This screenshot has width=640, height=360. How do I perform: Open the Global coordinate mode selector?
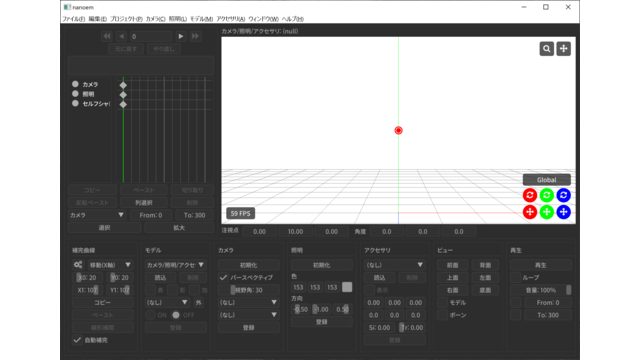(x=547, y=180)
